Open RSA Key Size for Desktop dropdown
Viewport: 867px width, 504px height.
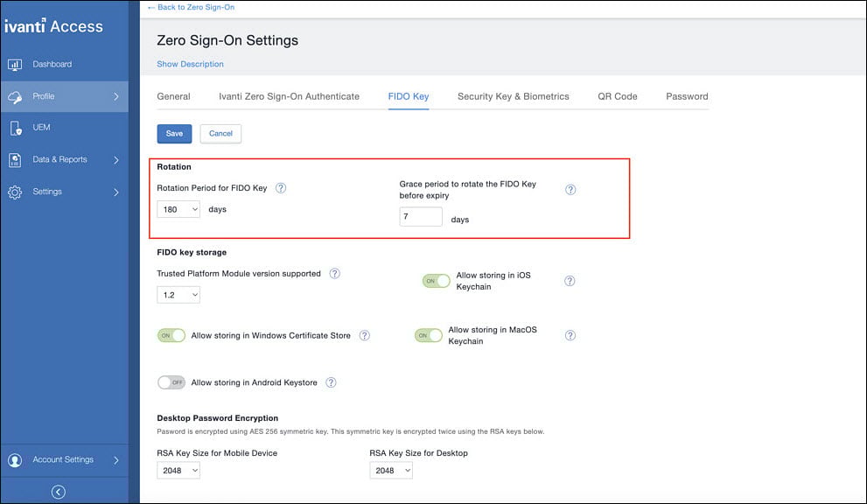pos(391,470)
